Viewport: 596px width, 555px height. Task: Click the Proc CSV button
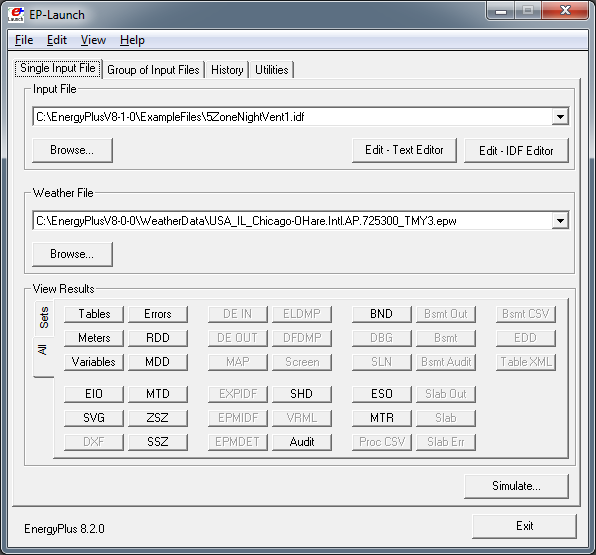tap(382, 442)
